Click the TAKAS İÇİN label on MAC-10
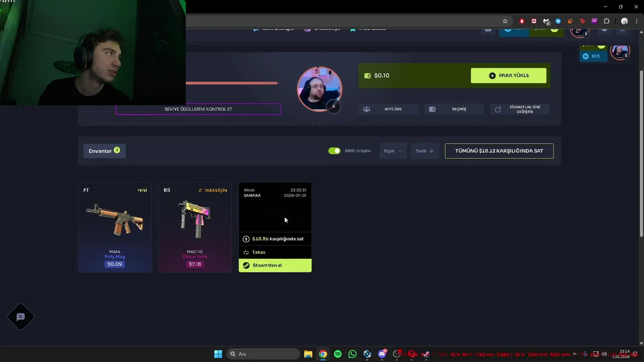The height and width of the screenshot is (362, 644). pyautogui.click(x=213, y=191)
